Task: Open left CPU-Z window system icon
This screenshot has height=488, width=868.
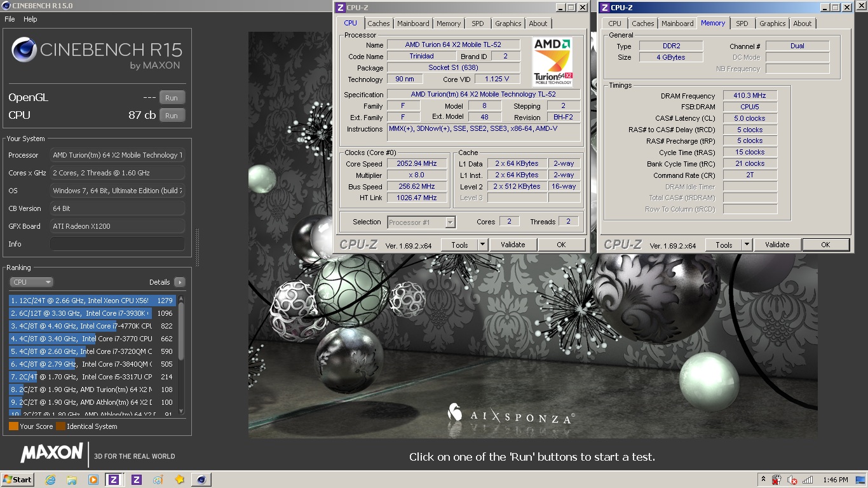Action: 341,8
